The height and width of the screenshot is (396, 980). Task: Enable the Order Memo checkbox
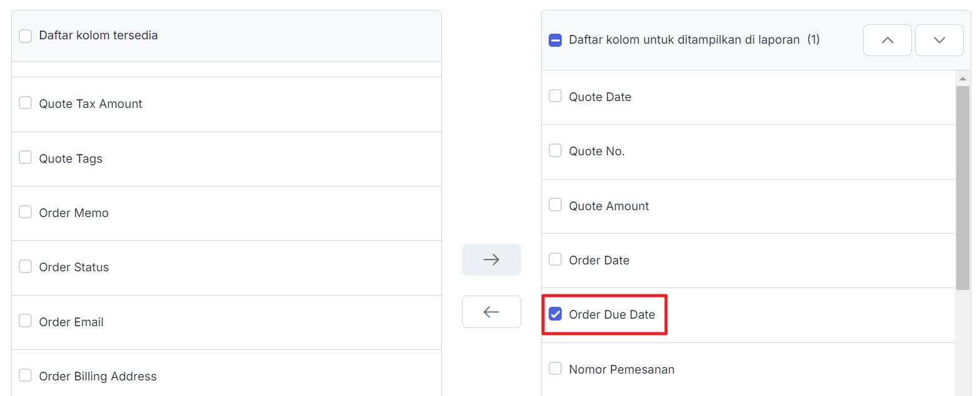(x=26, y=212)
